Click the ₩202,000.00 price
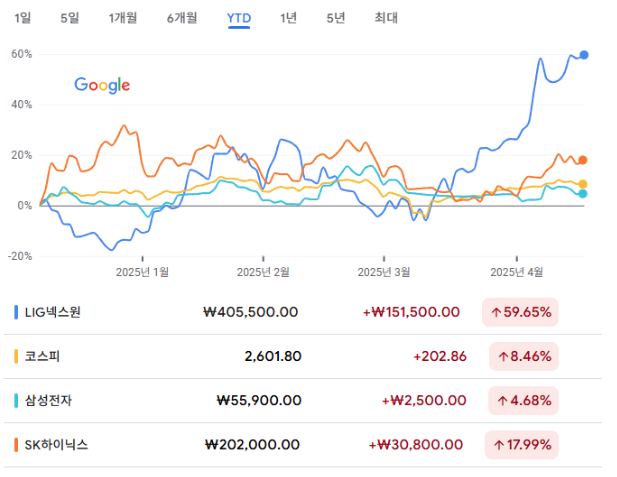617x477 pixels. tap(252, 445)
